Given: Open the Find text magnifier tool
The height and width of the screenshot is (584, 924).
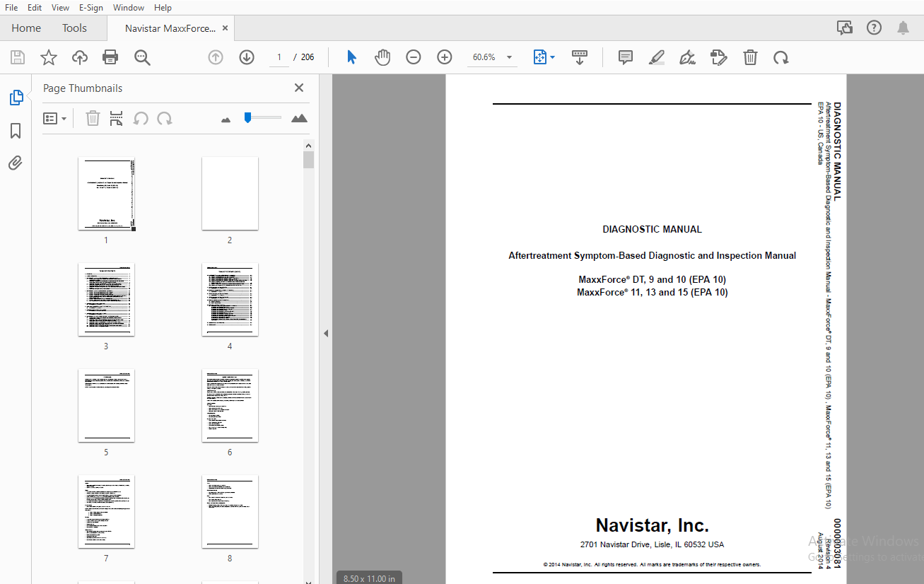Looking at the screenshot, I should pos(142,57).
